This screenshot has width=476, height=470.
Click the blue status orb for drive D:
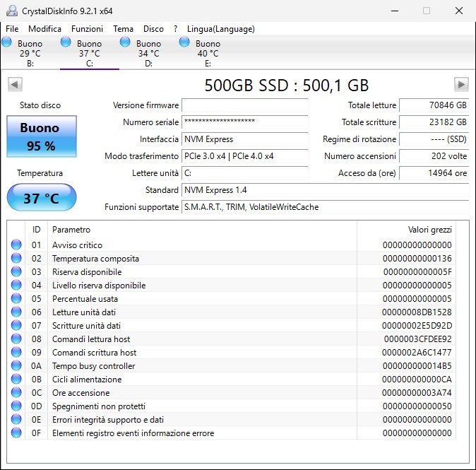pos(125,42)
